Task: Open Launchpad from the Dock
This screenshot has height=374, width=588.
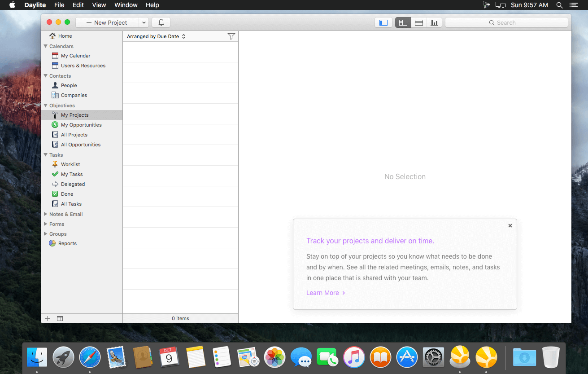Action: [x=63, y=357]
